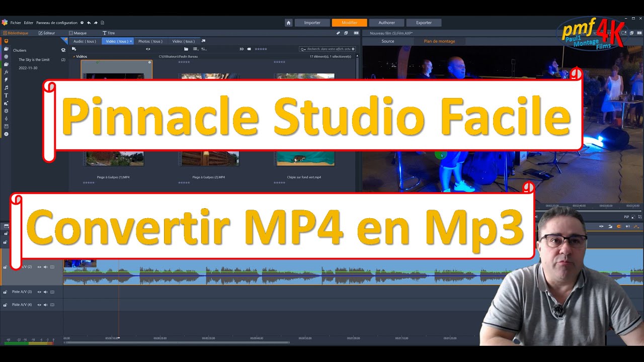Open the list view options dropdown
The width and height of the screenshot is (644, 362).
(x=195, y=49)
